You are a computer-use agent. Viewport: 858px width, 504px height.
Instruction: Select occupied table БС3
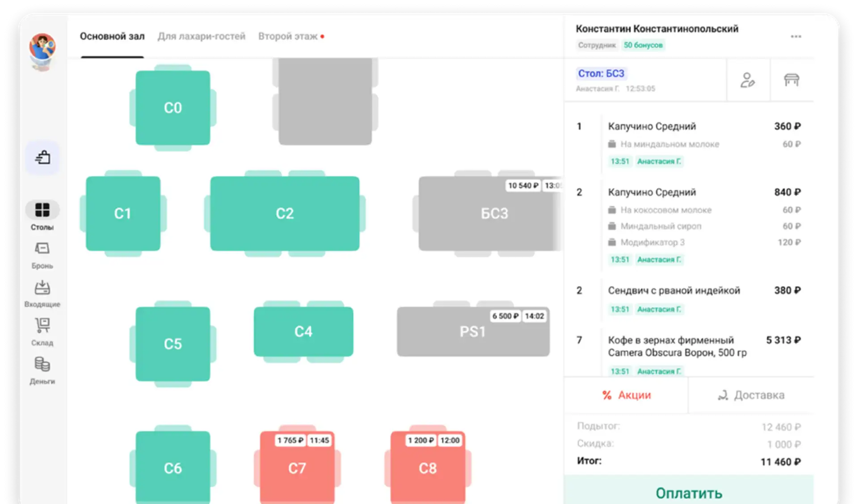490,214
